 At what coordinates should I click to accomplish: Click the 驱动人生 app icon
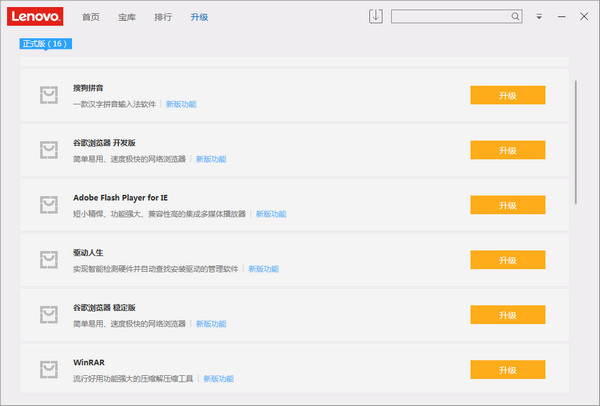tap(49, 260)
